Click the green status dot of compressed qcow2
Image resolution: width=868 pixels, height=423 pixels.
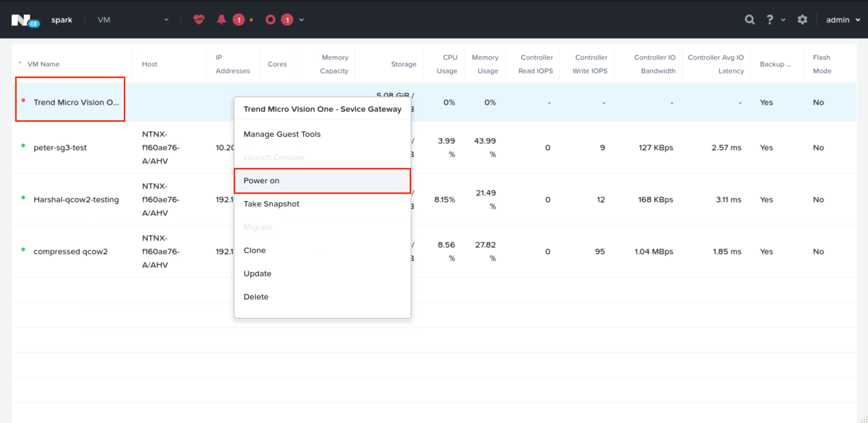[x=23, y=250]
